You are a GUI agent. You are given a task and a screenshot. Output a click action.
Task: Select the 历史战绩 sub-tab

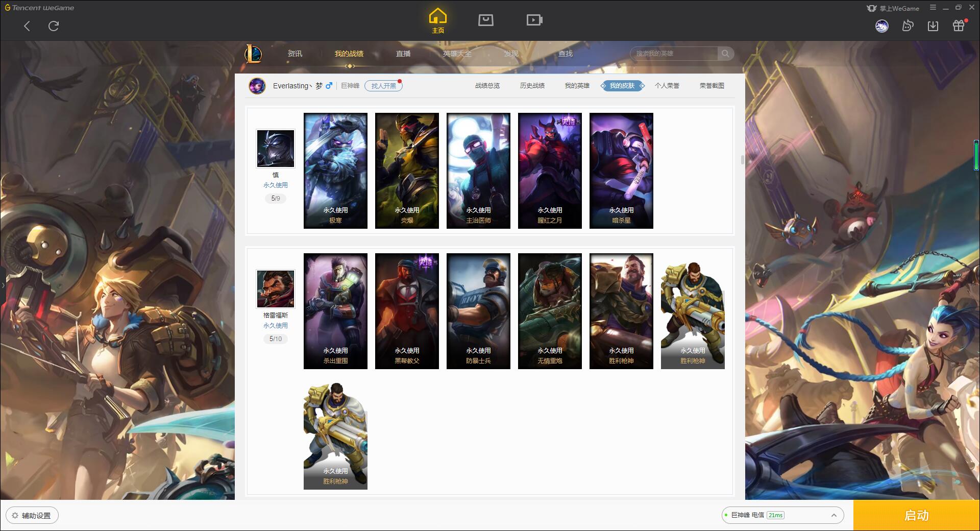coord(532,86)
